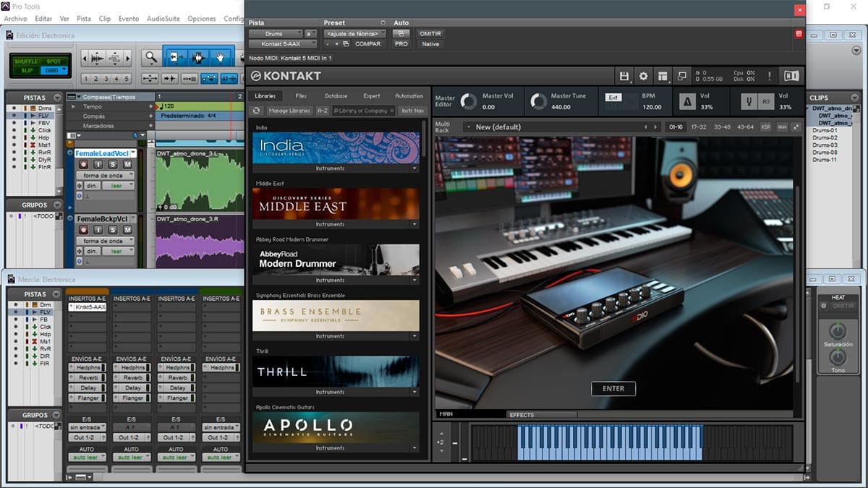This screenshot has height=488, width=868.
Task: Open Kontakt workspace layout panel icon
Action: tap(663, 76)
